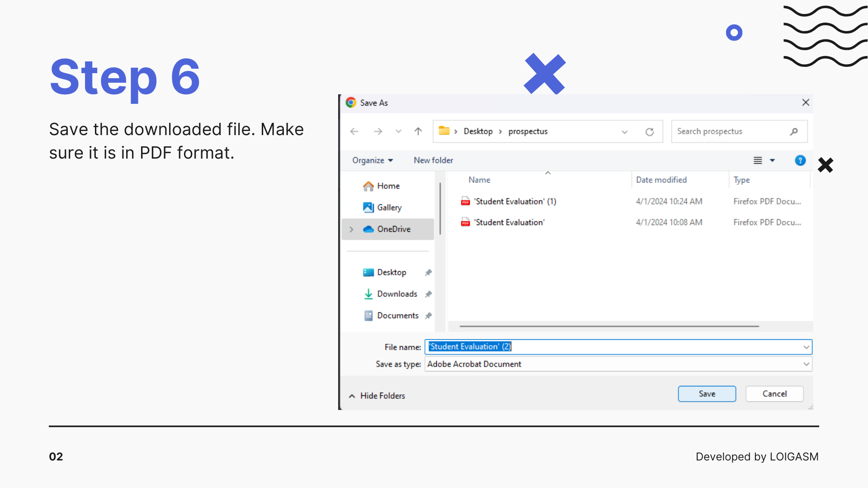Open the view layout options icon

pyautogui.click(x=758, y=160)
